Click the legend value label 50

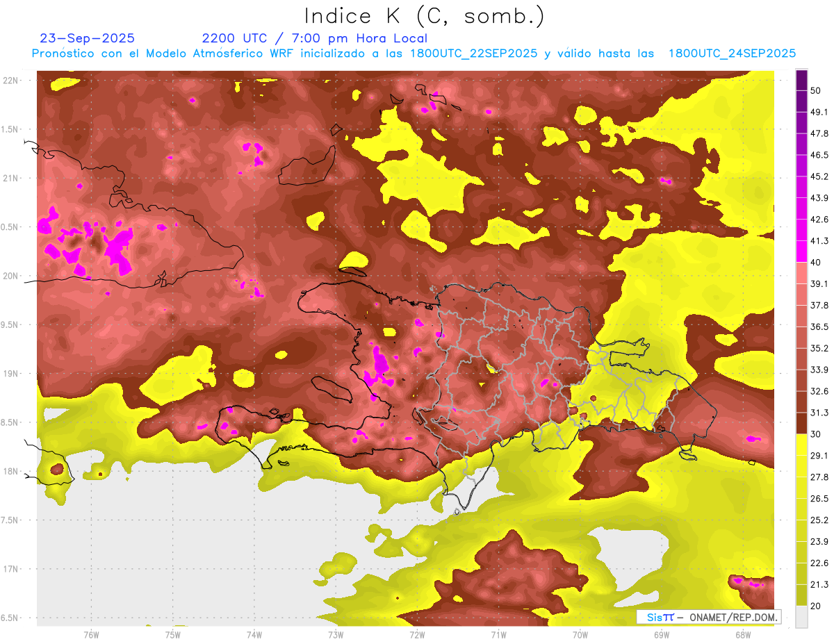tap(815, 90)
